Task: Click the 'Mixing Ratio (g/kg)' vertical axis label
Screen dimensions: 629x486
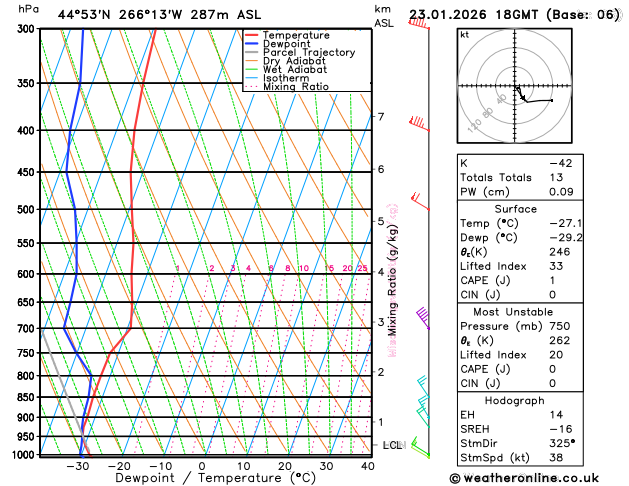Action: [392, 280]
